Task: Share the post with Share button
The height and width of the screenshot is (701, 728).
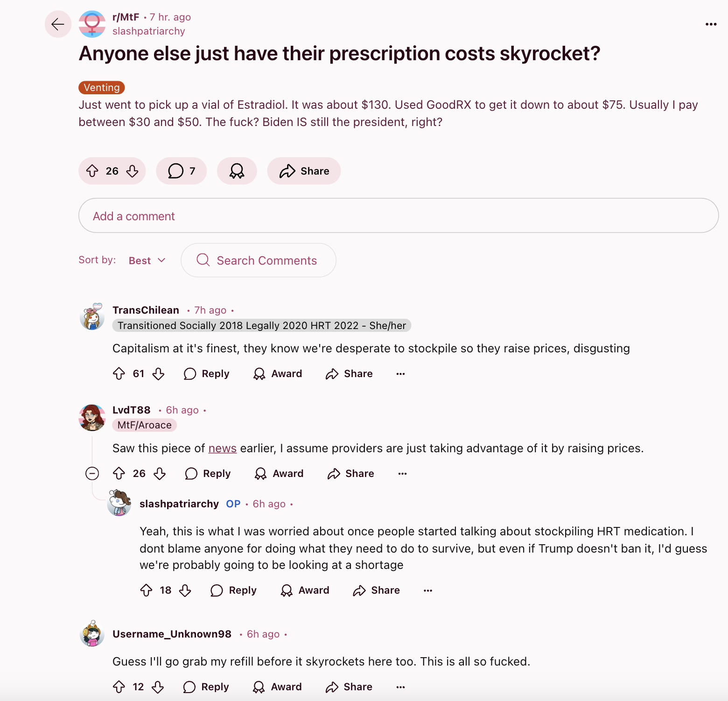Action: (304, 171)
